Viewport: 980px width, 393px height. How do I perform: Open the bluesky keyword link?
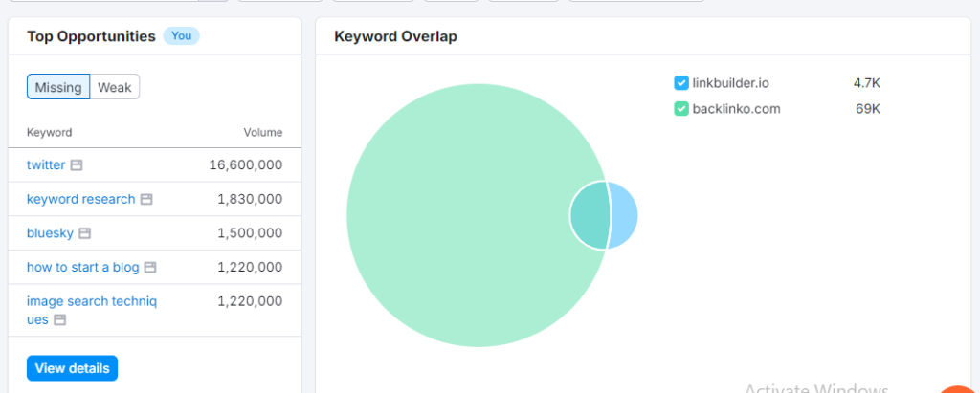point(50,233)
